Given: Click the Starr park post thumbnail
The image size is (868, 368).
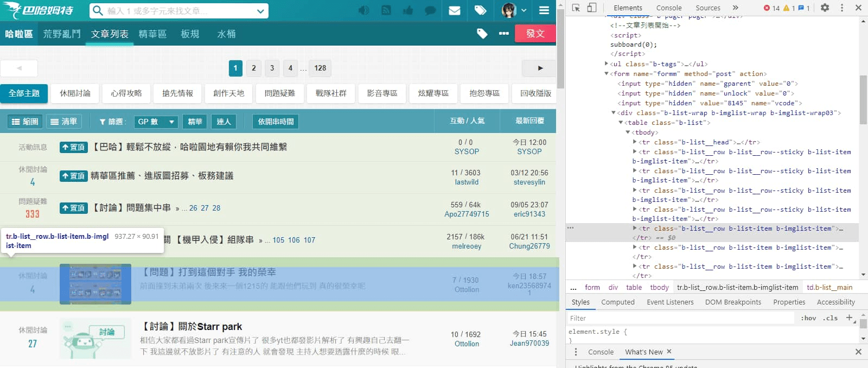Looking at the screenshot, I should (95, 338).
